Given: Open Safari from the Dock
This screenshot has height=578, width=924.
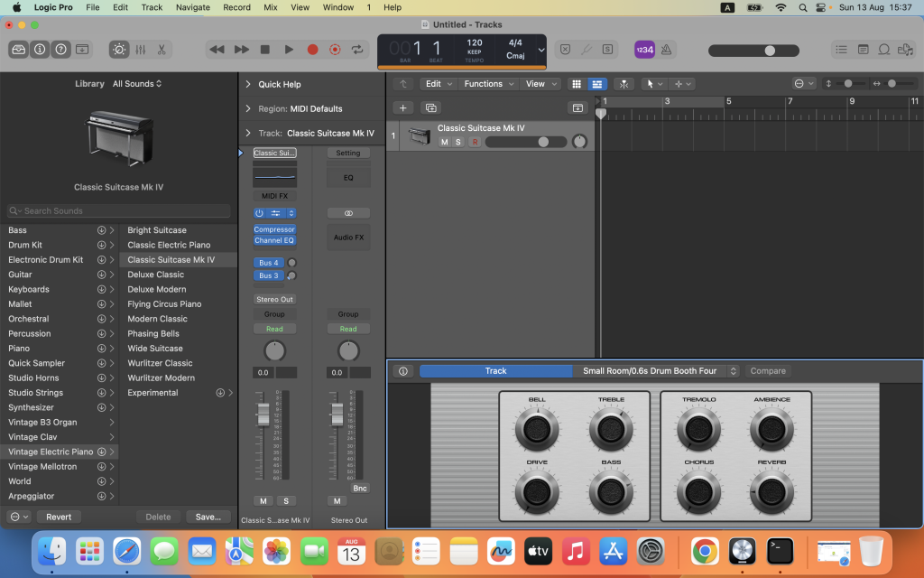Looking at the screenshot, I should [x=127, y=552].
